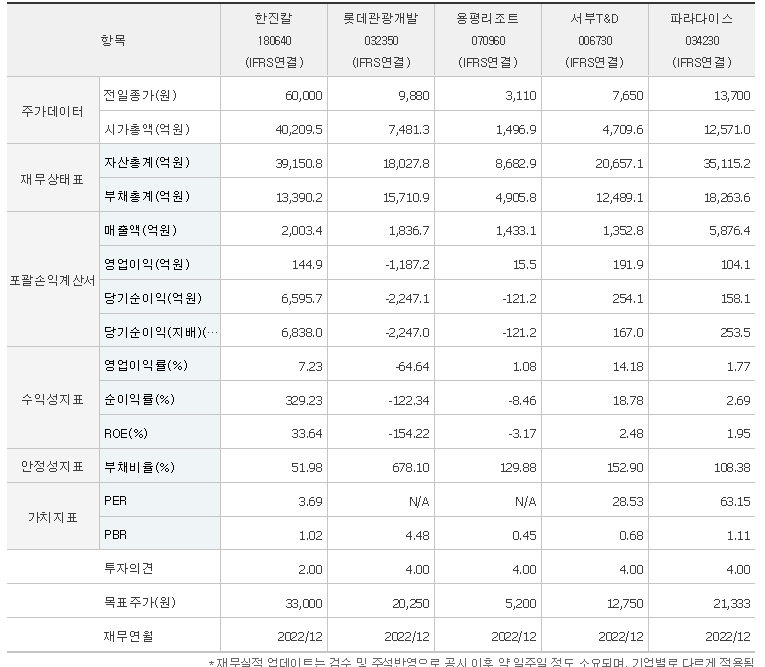
Task: Click the 자산총계(억원) row label
Action: tap(147, 162)
